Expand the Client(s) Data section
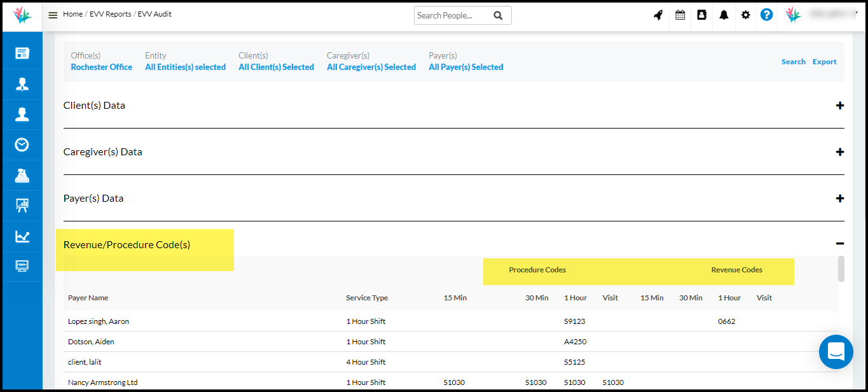 tap(839, 106)
